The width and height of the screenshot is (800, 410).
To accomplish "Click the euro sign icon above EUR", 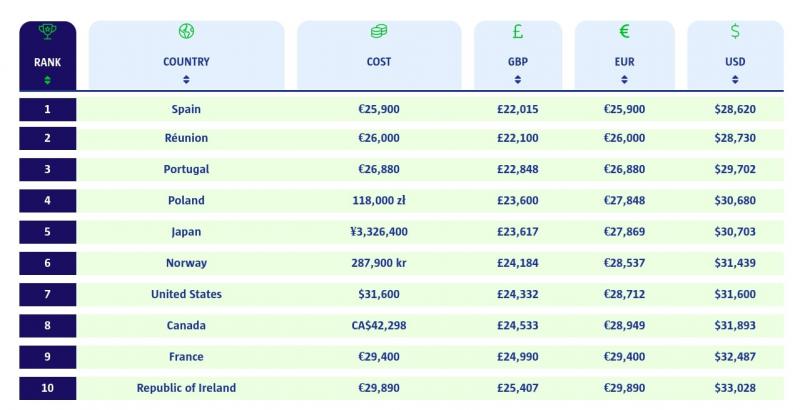I will click(624, 32).
